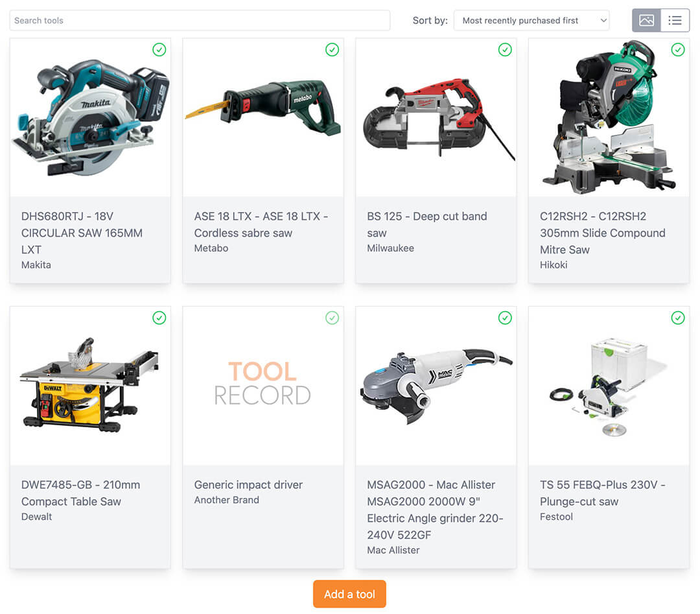This screenshot has height=614, width=700.
Task: Open the Sort by dropdown
Action: tap(531, 21)
